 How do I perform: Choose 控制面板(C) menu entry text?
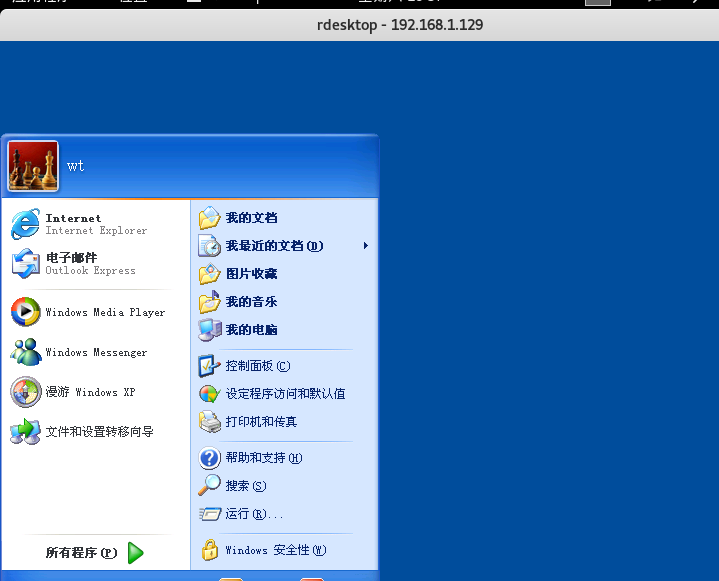click(x=258, y=366)
